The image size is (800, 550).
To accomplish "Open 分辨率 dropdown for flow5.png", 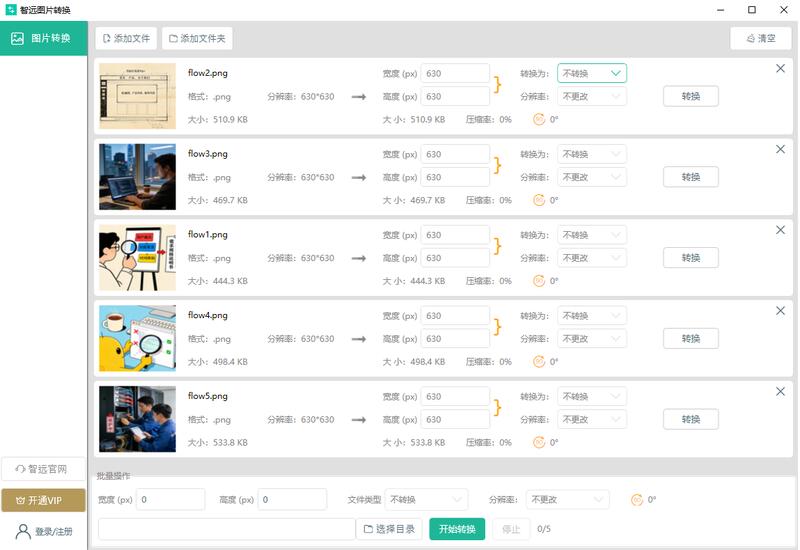I will click(592, 419).
